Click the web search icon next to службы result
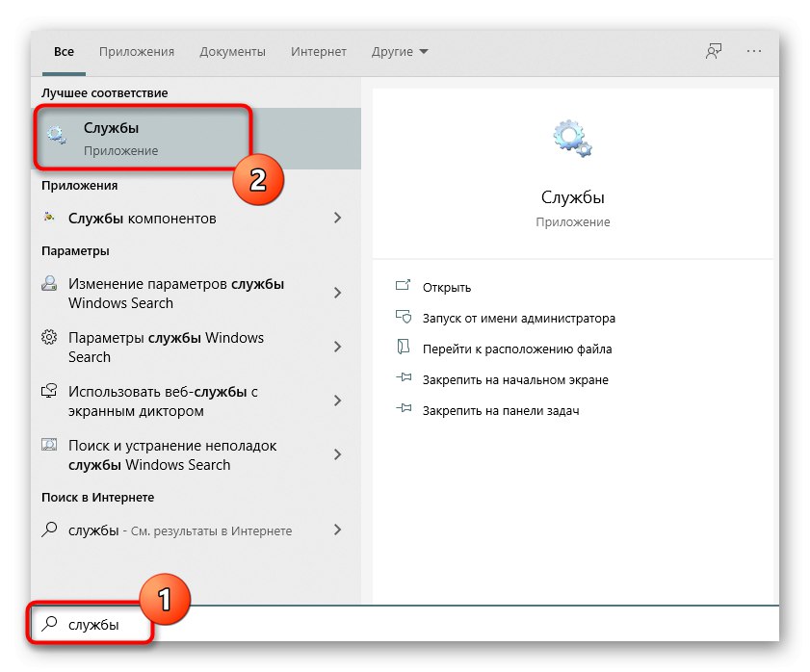Image resolution: width=810 pixels, height=672 pixels. click(x=49, y=530)
